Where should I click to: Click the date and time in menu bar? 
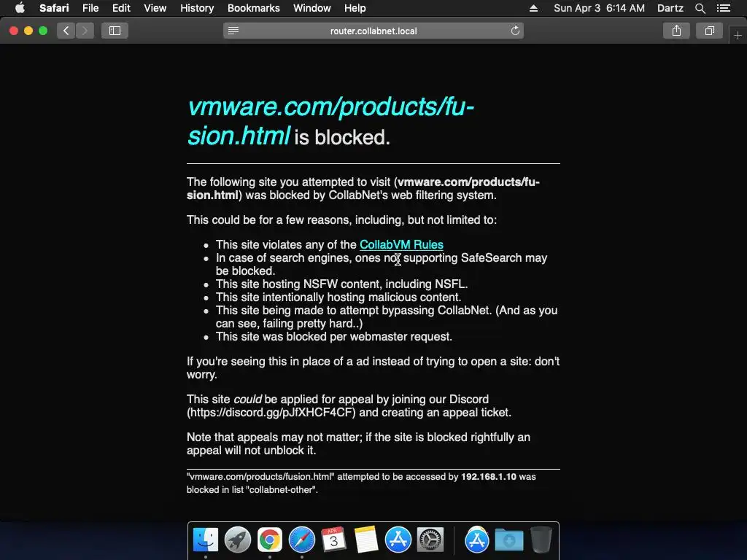click(x=599, y=8)
